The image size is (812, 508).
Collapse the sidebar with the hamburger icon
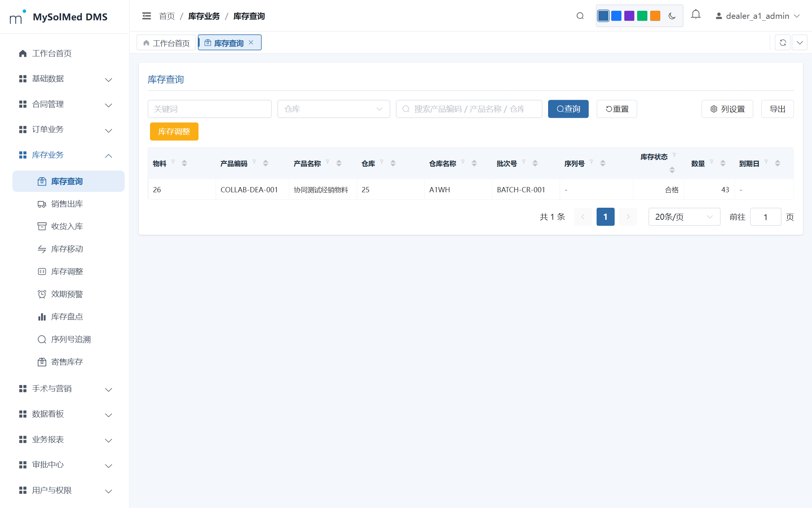pyautogui.click(x=147, y=16)
